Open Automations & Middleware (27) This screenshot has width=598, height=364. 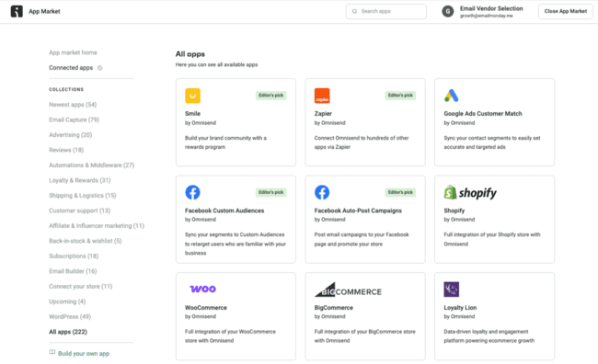[x=91, y=165]
